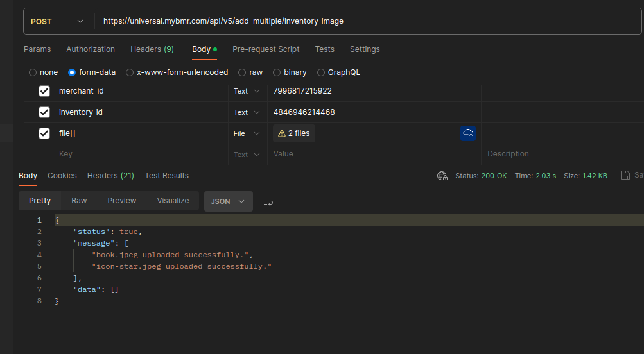The image size is (644, 354).
Task: Select x-www-form-urlencoded radio option
Action: point(130,72)
